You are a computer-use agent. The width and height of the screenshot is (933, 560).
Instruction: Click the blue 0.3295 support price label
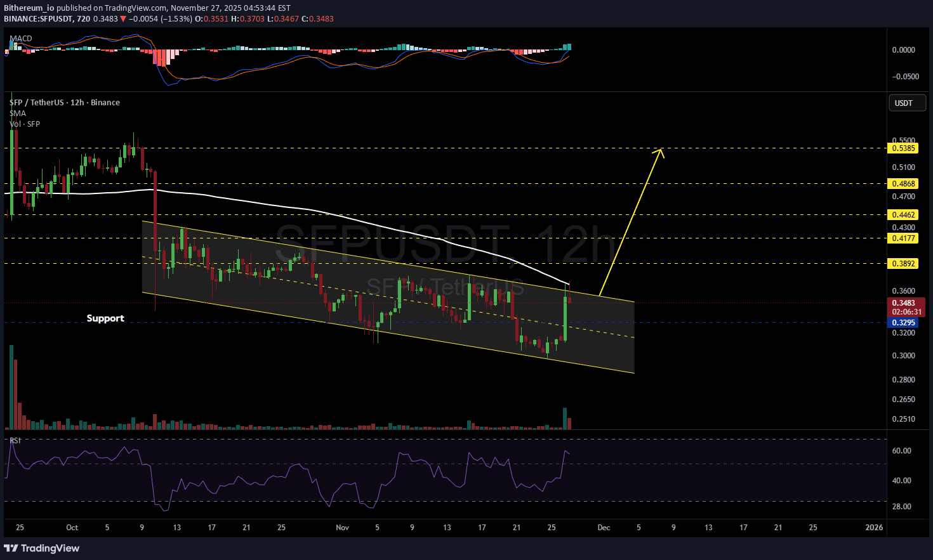[x=904, y=323]
